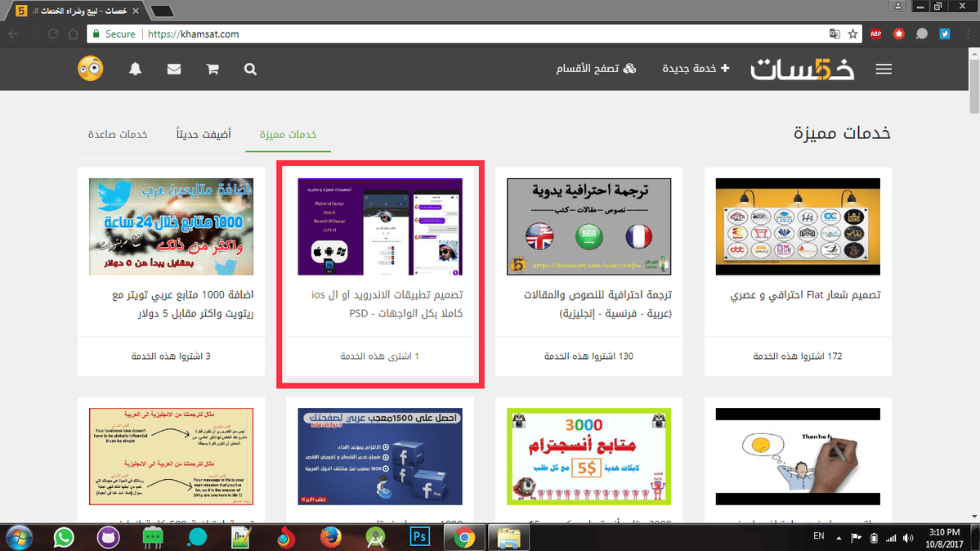Select the خدمات مميزة tab
The height and width of the screenshot is (551, 980).
pos(289,134)
